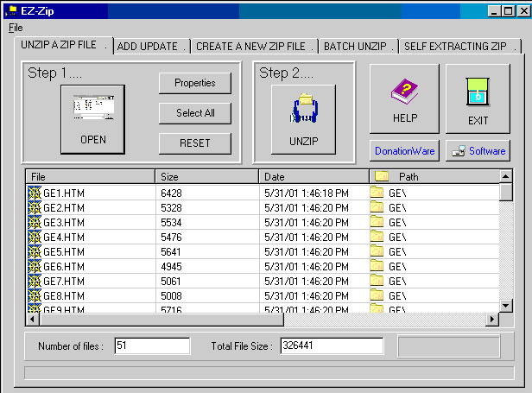Click folder icon in the GE3.HTM row
The image size is (532, 393).
(377, 222)
